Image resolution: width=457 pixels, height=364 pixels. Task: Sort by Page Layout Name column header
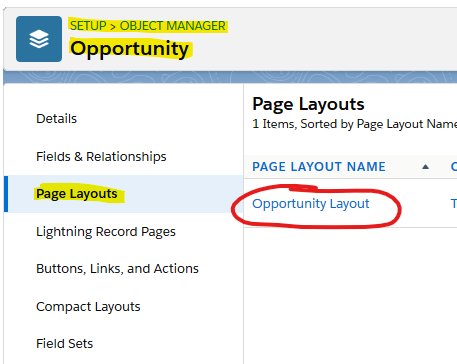319,167
